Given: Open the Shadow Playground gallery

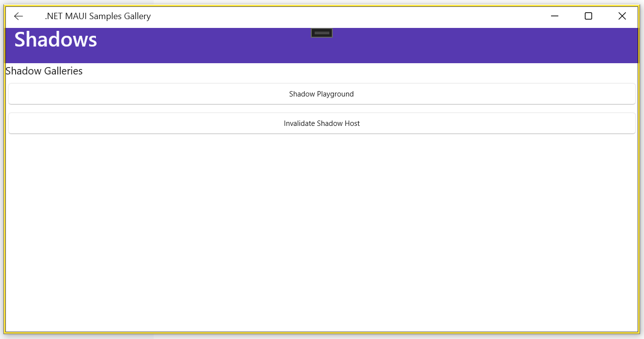Looking at the screenshot, I should click(x=322, y=94).
